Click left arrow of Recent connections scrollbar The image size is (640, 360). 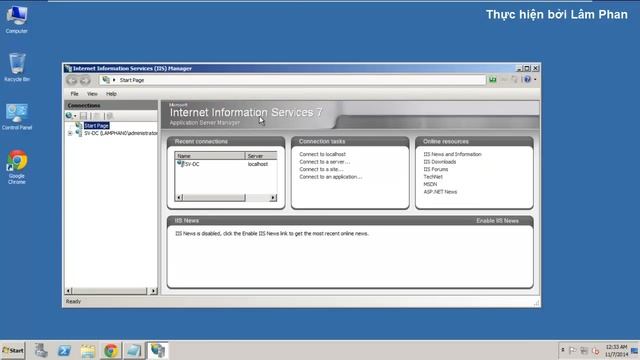coord(179,198)
